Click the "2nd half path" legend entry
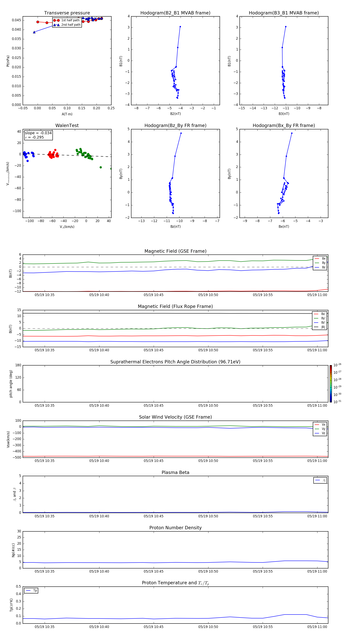Screen dimensions: 351x644 point(67,25)
